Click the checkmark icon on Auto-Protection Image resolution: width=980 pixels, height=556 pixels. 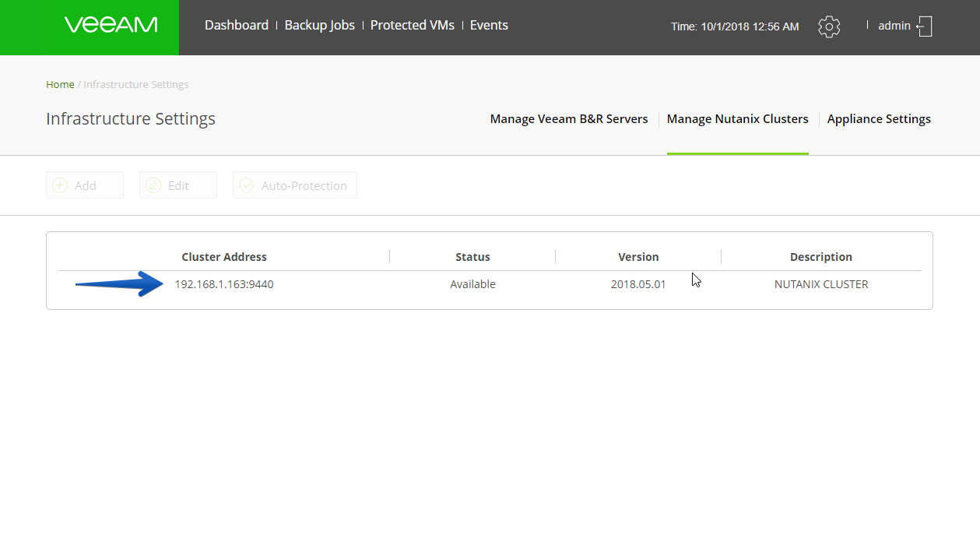click(x=247, y=185)
